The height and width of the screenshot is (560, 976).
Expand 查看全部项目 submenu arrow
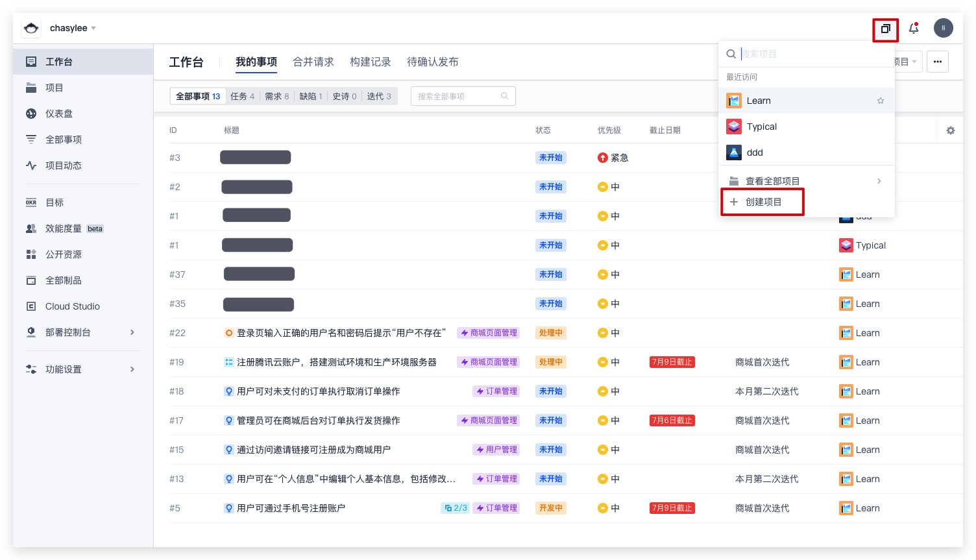tap(879, 181)
